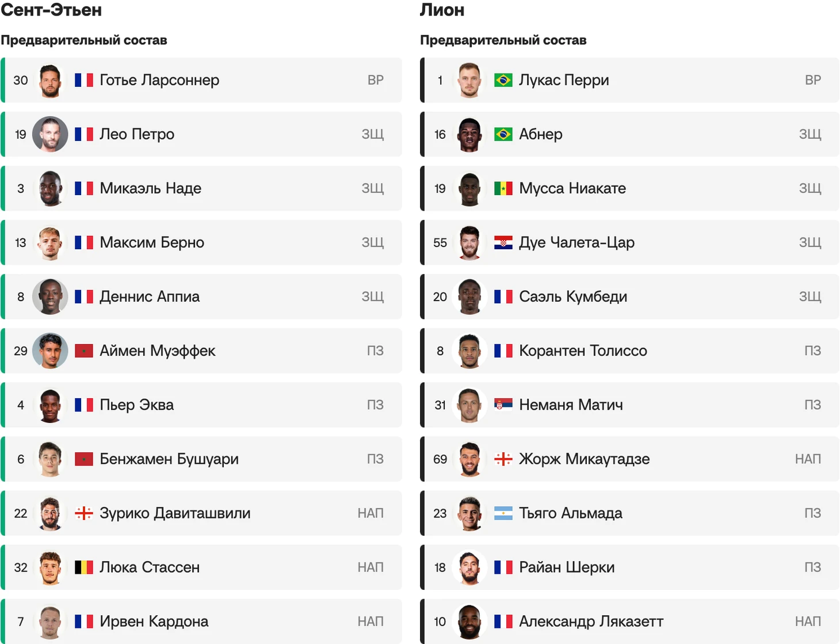This screenshot has width=840, height=644.
Task: Click the Brazil flag next to Лукас Перри
Action: pos(503,80)
